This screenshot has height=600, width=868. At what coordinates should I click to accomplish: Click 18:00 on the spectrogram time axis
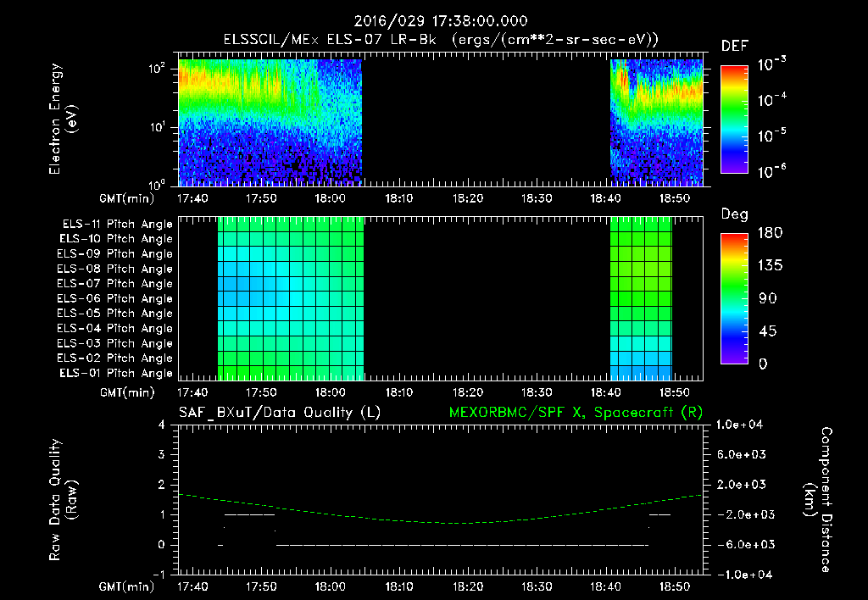(x=330, y=198)
